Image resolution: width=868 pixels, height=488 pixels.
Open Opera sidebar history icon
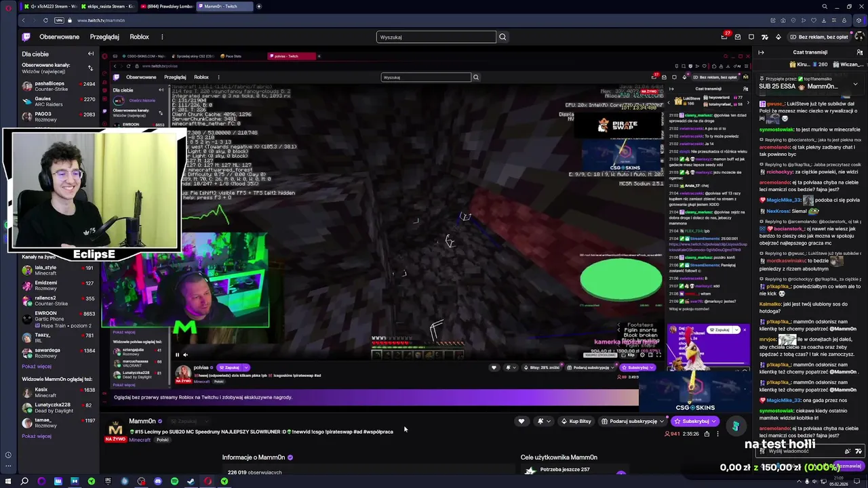(7, 455)
